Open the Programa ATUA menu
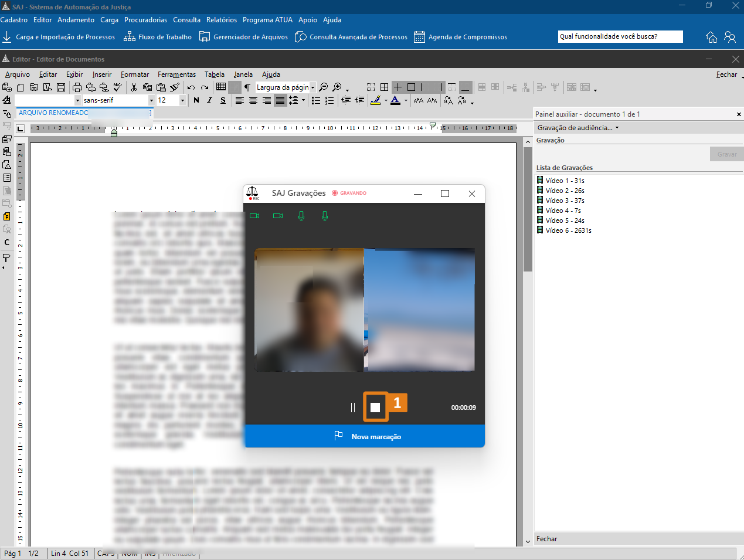This screenshot has height=560, width=744. 267,20
